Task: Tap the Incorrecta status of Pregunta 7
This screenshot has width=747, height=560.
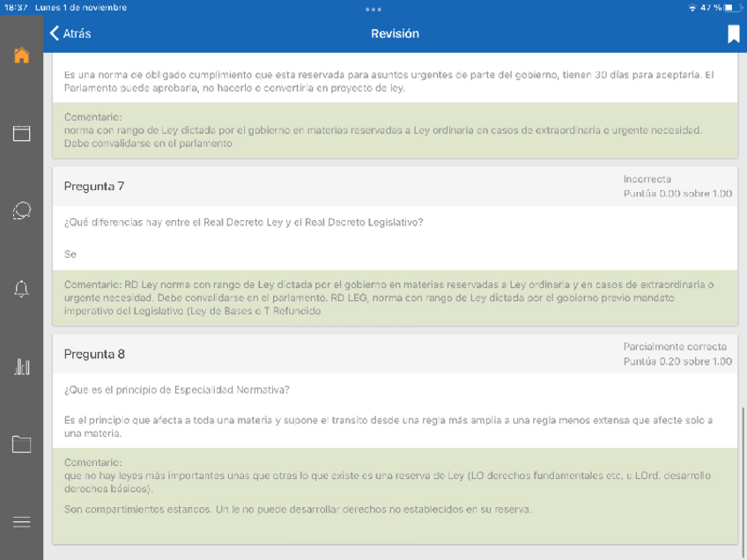Action: click(647, 180)
